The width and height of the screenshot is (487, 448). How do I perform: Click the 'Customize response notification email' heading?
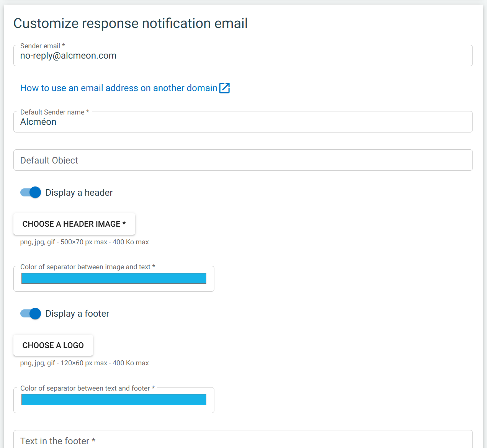coord(131,23)
